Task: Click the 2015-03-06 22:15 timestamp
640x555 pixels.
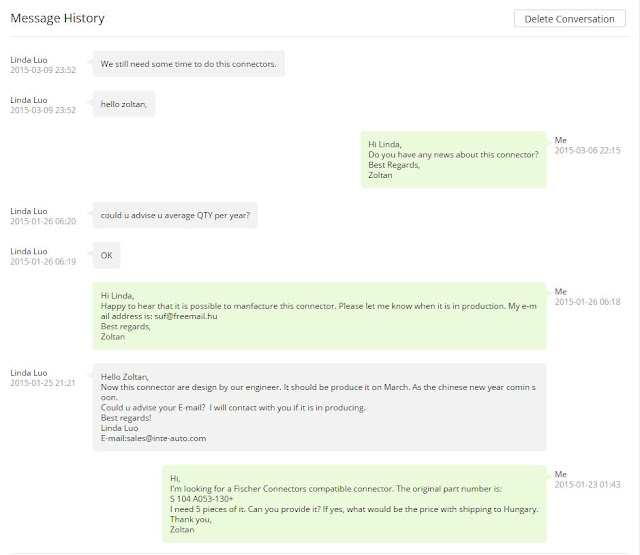Action: pos(587,150)
